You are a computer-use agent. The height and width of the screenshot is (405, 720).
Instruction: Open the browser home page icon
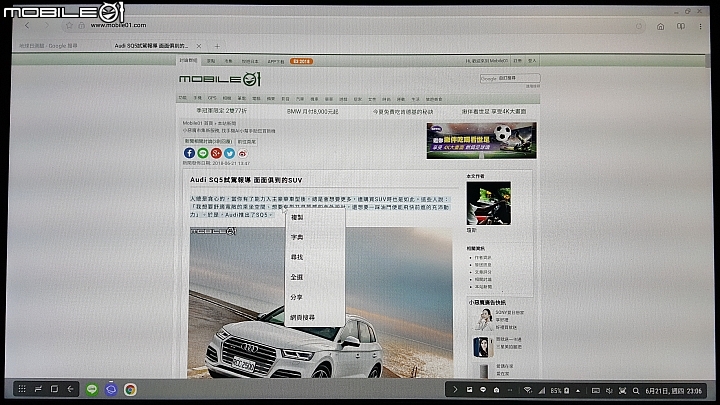tap(660, 27)
